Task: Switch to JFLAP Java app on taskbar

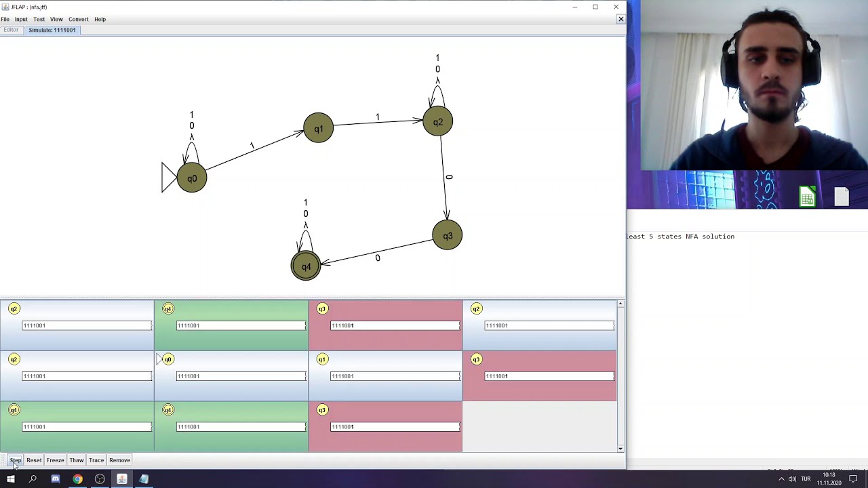Action: click(x=122, y=479)
